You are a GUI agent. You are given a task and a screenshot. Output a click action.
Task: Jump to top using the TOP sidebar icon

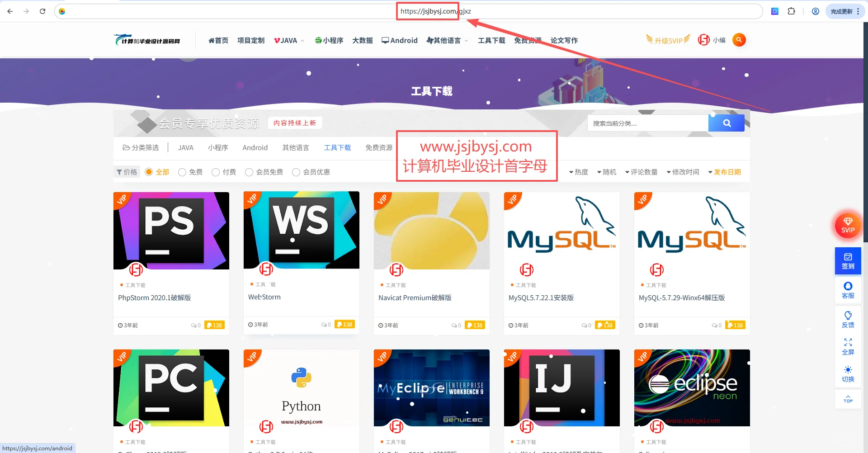(x=848, y=399)
